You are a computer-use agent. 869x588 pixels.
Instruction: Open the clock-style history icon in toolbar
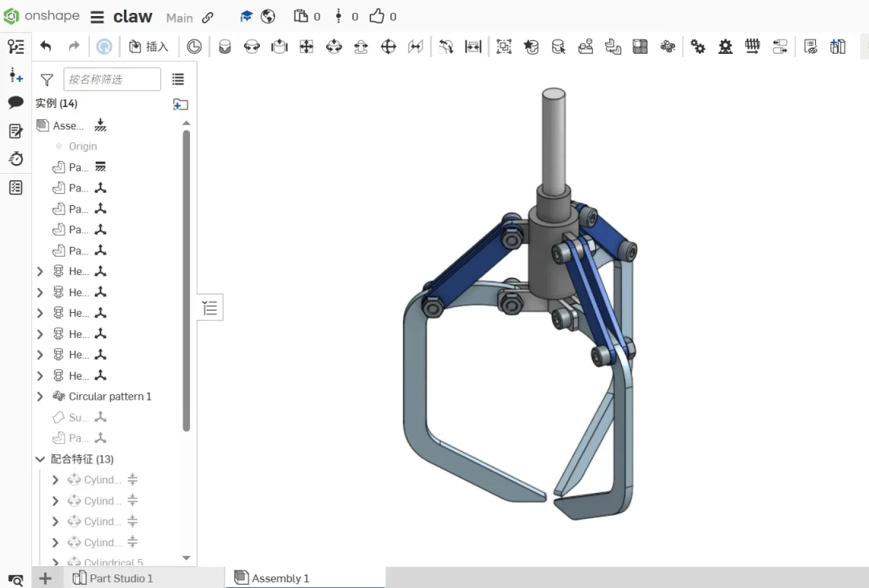click(194, 47)
